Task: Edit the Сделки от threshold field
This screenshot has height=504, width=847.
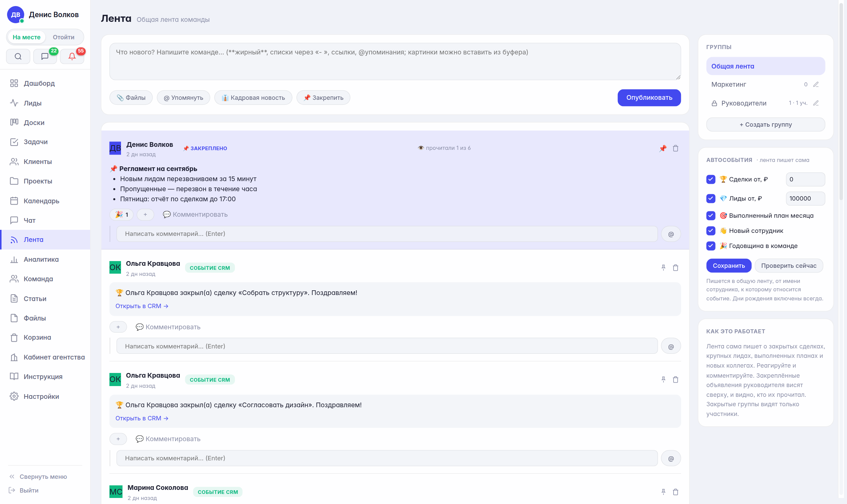Action: [805, 179]
